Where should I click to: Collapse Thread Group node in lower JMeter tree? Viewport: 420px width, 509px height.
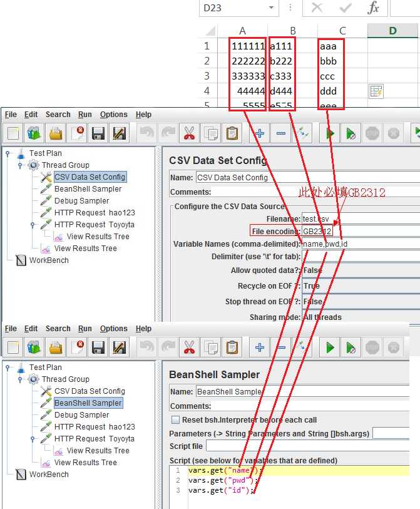(20, 379)
